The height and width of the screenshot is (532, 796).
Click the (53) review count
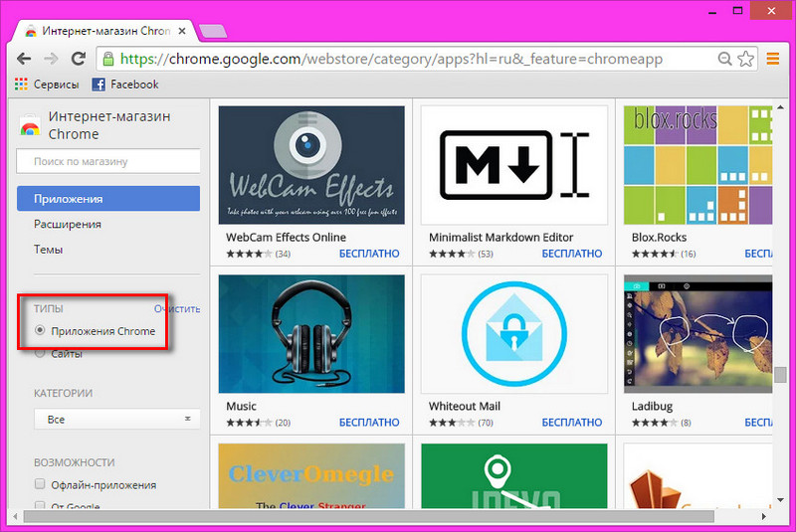[x=486, y=254]
